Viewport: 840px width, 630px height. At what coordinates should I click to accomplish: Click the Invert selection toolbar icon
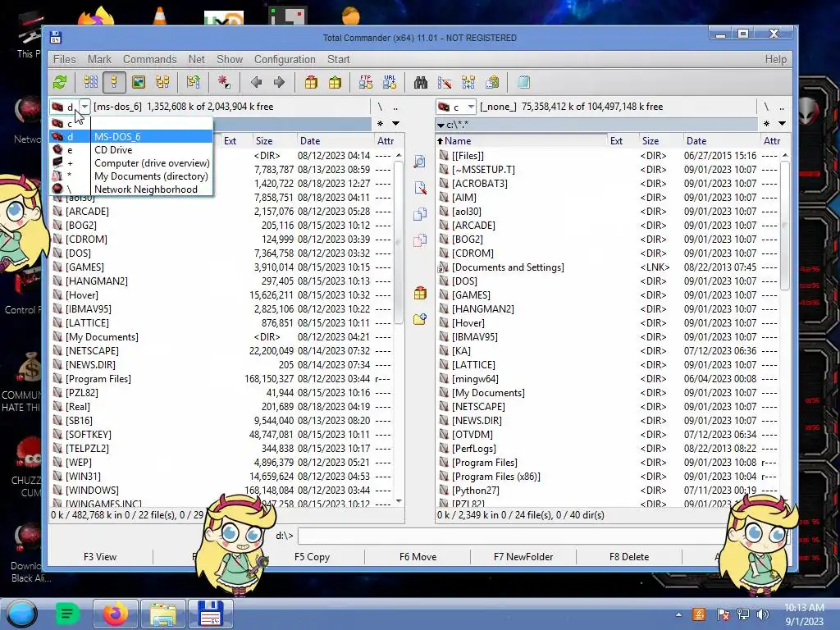194,83
